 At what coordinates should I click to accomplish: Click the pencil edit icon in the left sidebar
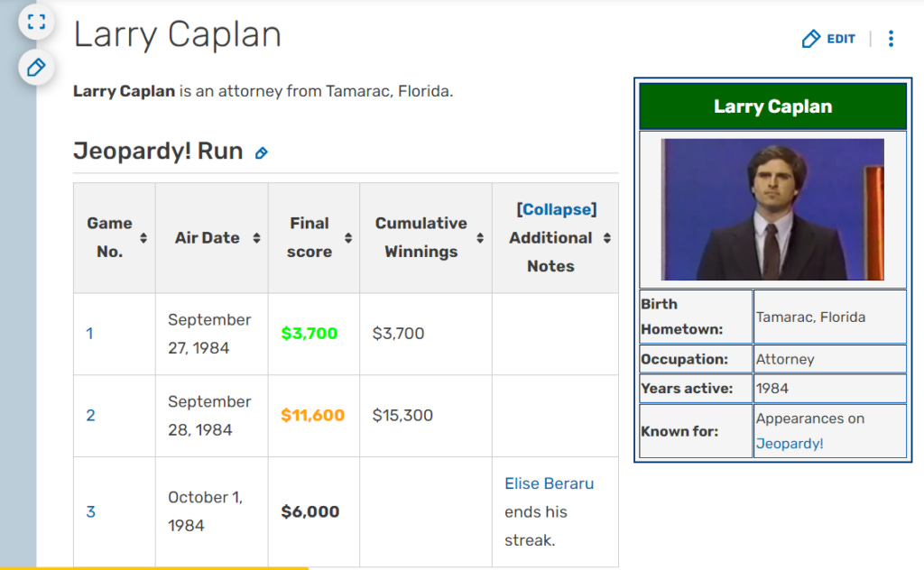point(36,68)
